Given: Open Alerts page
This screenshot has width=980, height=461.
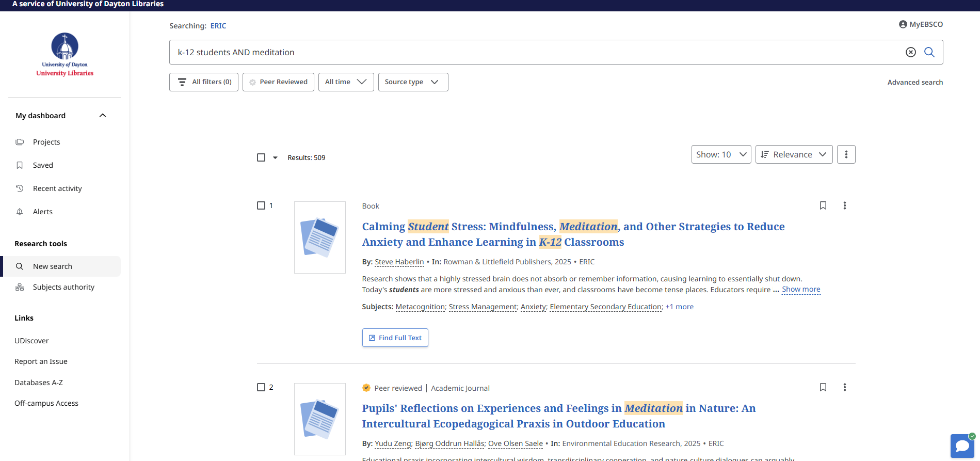Looking at the screenshot, I should coord(43,212).
